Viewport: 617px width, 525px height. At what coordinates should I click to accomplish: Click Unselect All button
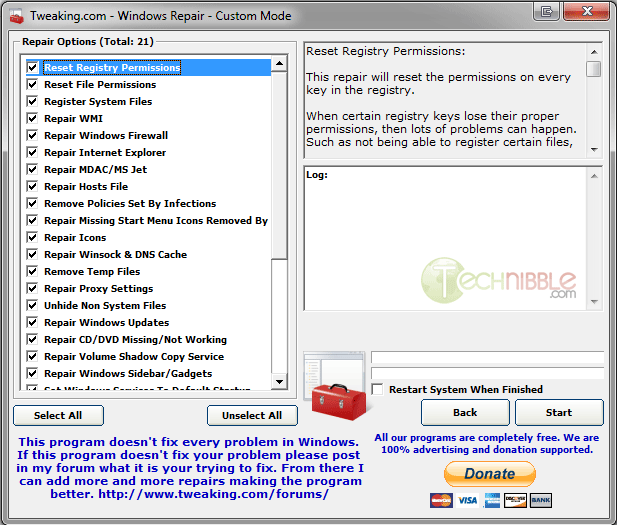coord(252,416)
